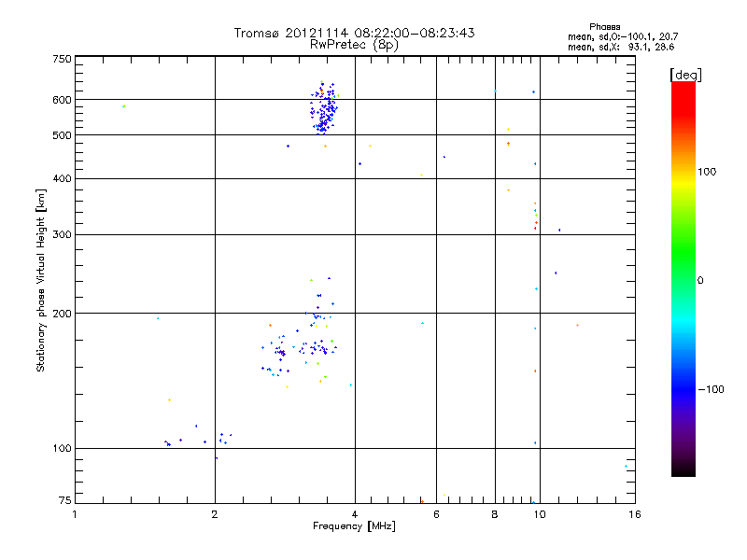Click the "mean, sd,O:-100.1, 20.7" line
The height and width of the screenshot is (560, 747).
(623, 37)
